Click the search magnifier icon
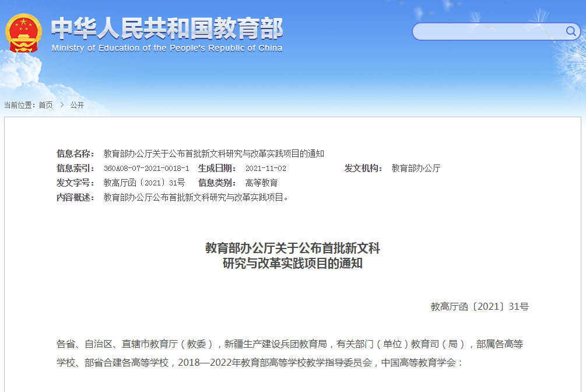 click(571, 31)
